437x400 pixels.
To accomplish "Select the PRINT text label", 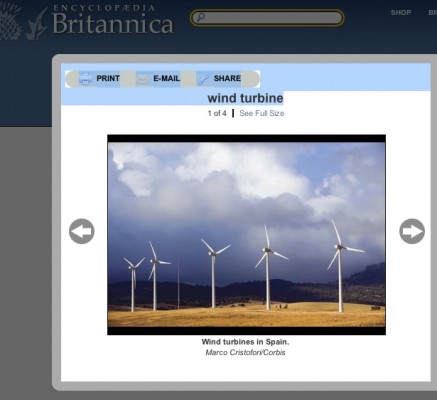I will tap(108, 78).
